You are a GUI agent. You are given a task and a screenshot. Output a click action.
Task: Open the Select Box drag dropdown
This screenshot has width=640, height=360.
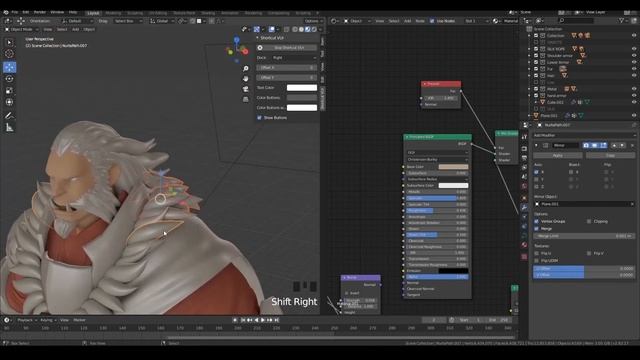(x=128, y=21)
